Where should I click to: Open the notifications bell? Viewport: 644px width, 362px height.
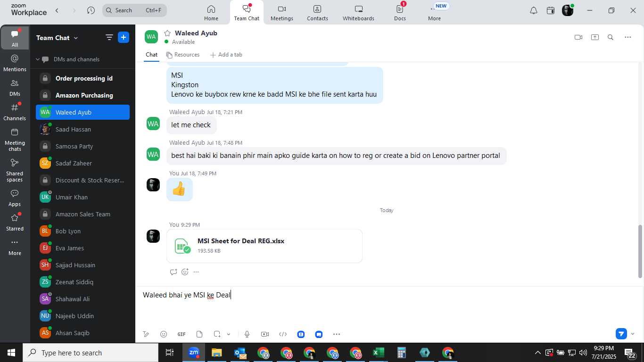tap(534, 10)
